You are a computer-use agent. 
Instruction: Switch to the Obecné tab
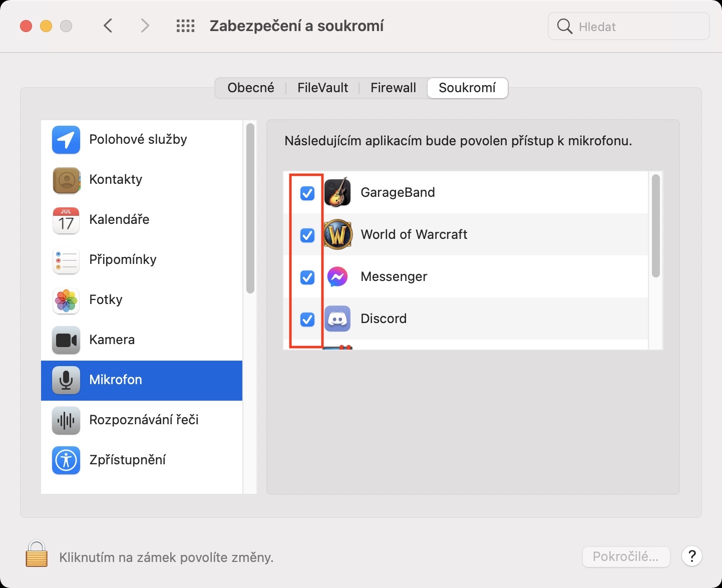pyautogui.click(x=251, y=88)
